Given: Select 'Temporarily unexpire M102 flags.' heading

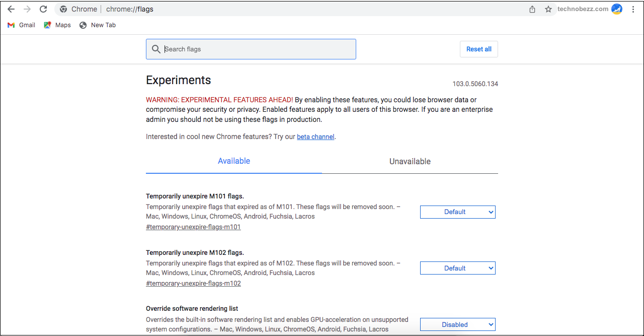Looking at the screenshot, I should (195, 253).
